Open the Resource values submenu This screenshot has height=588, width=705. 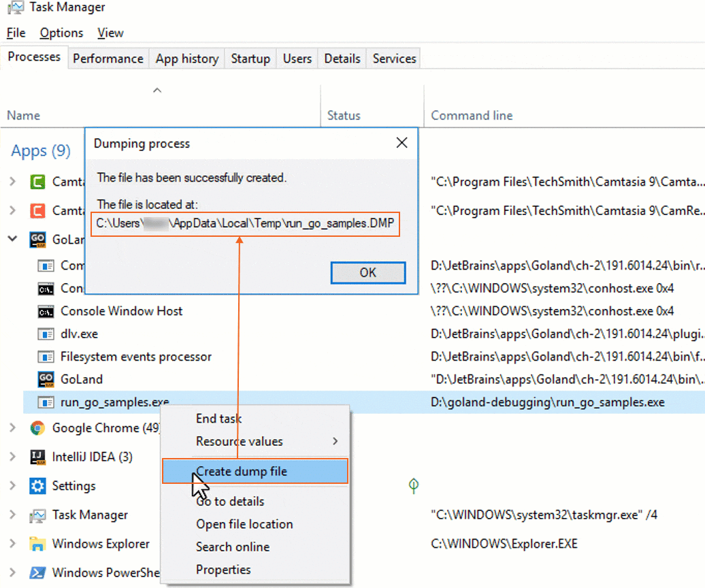pyautogui.click(x=238, y=441)
